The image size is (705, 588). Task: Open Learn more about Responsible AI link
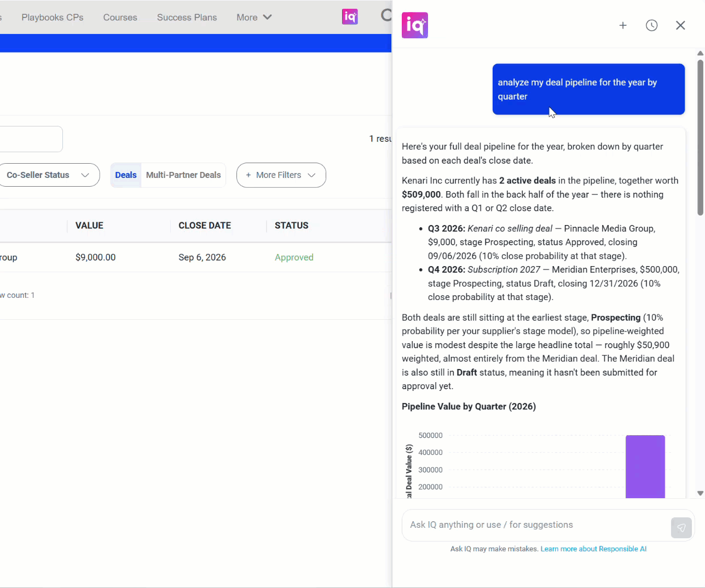click(593, 549)
